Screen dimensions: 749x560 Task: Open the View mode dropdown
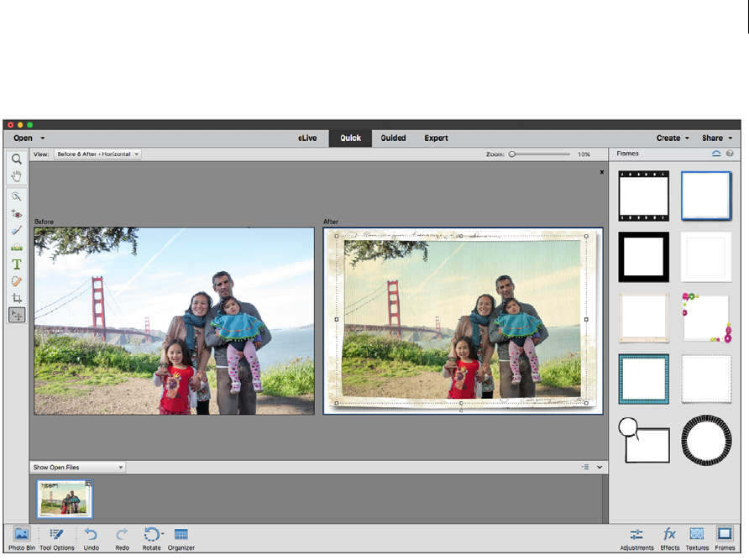tap(97, 154)
